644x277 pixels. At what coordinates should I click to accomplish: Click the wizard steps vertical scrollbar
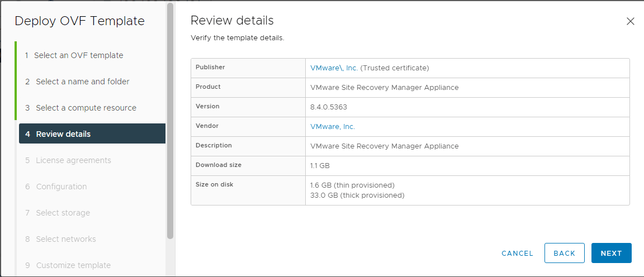pos(170,121)
